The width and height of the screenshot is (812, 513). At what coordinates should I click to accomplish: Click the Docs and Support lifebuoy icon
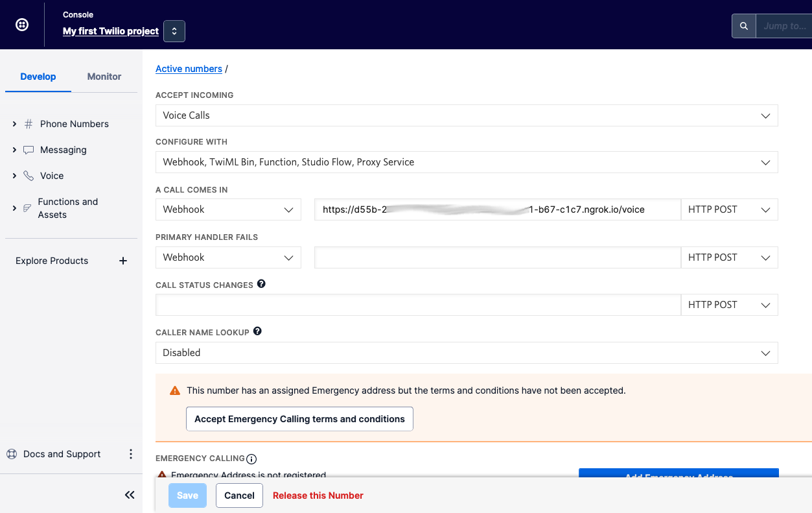[x=12, y=454]
